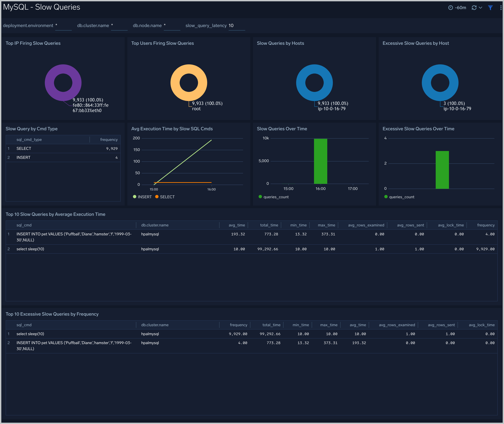The image size is (504, 424).
Task: Select INSERT INTO pet row in Excessive Frequency table
Action: (x=252, y=346)
